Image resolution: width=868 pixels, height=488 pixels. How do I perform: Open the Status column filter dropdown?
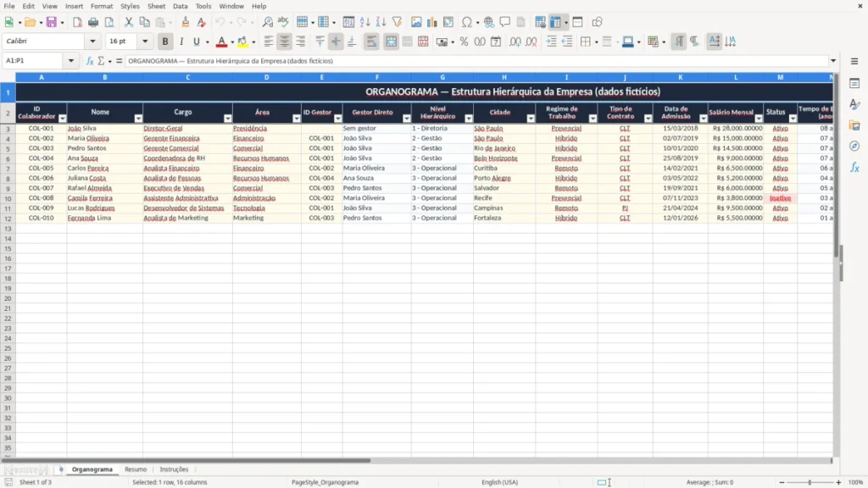point(793,119)
